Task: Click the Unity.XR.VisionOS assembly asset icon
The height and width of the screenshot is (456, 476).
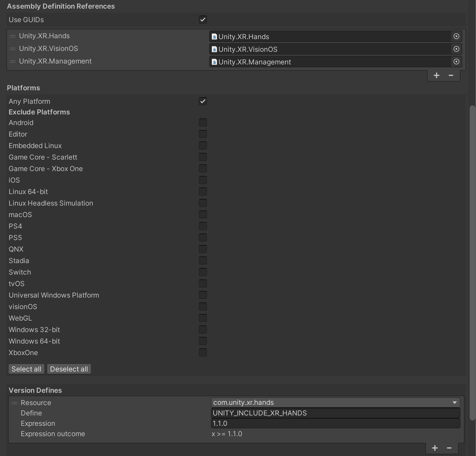Action: point(214,49)
